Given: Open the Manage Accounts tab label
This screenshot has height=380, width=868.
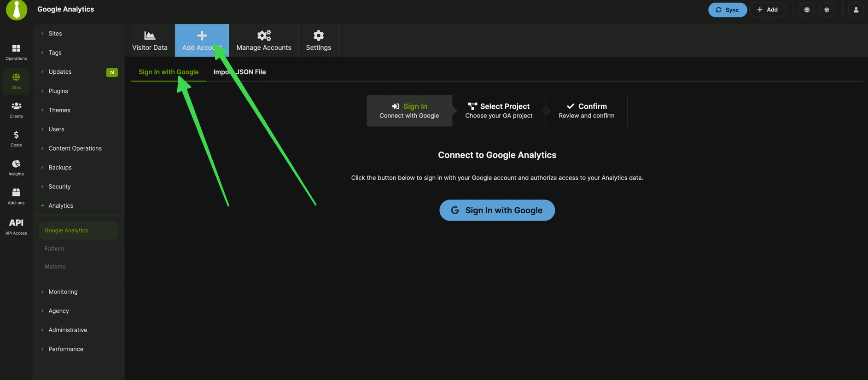Looking at the screenshot, I should pos(264,47).
